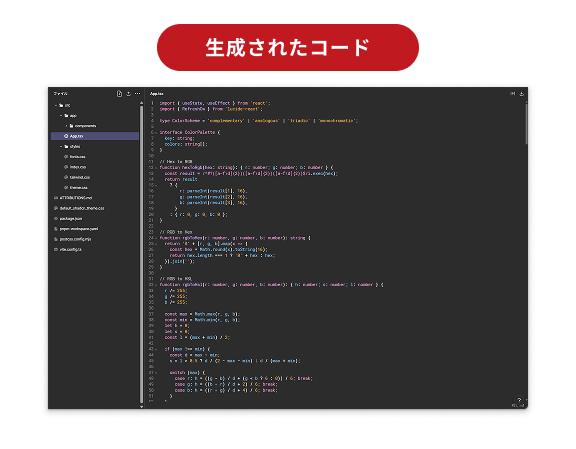
Task: Click the file tree vertical scrollbar
Action: [x=142, y=254]
